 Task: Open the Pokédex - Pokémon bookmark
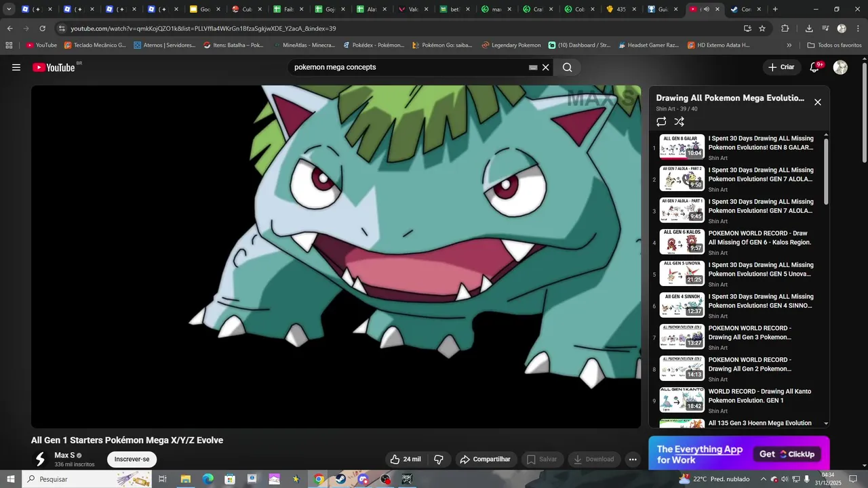pos(374,45)
